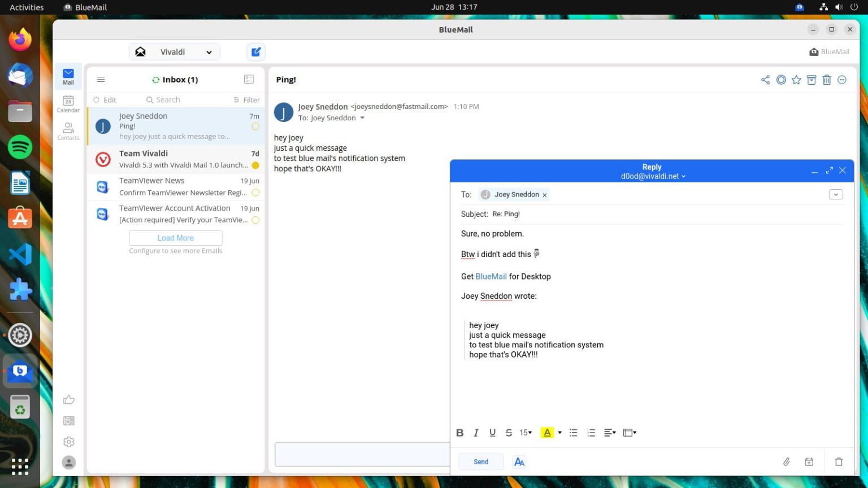Screen dimensions: 868x488
Task: Archive the Ping! email
Action: click(x=811, y=80)
